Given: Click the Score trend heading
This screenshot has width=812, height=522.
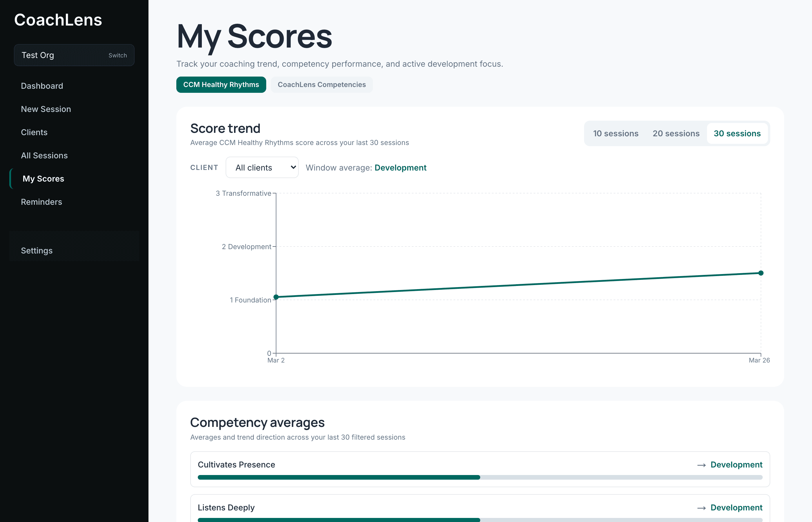Looking at the screenshot, I should click(225, 128).
